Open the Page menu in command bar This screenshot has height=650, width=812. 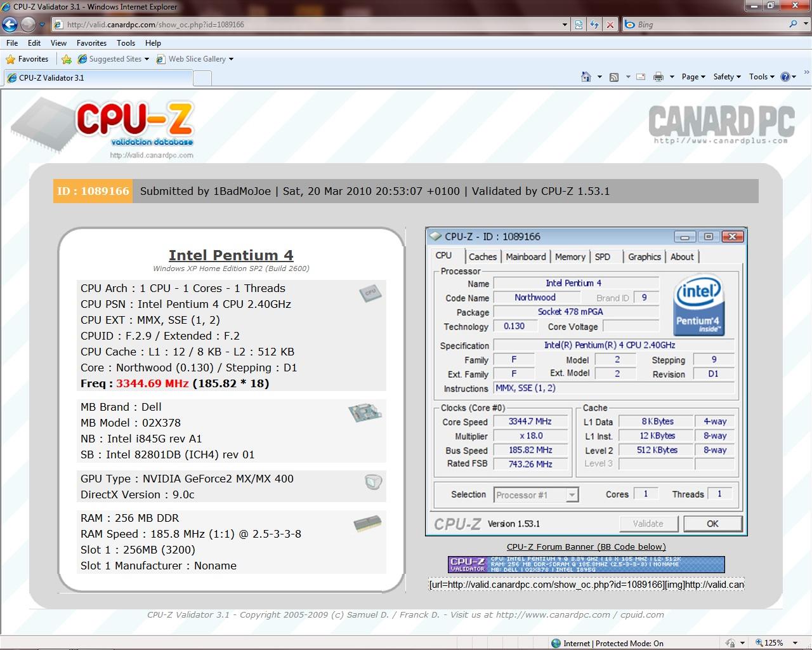(x=693, y=77)
